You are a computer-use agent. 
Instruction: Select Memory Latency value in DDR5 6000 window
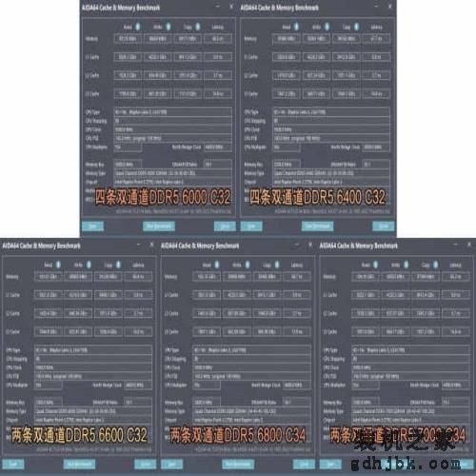pyautogui.click(x=218, y=39)
